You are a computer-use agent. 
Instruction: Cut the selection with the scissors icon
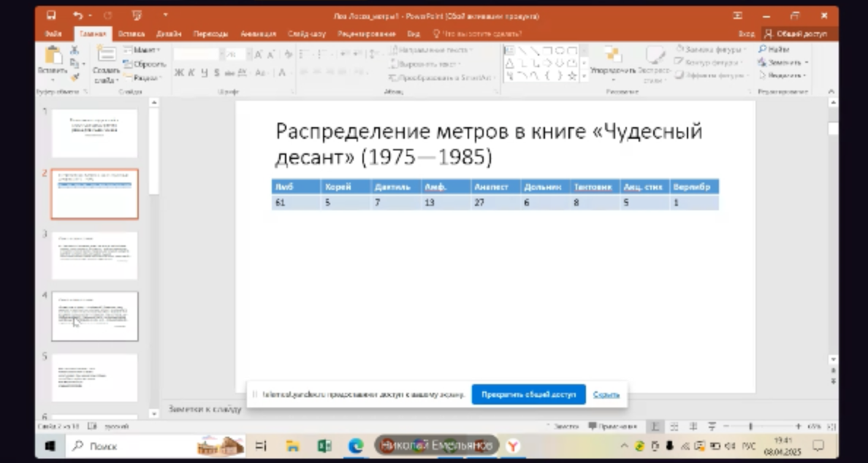pos(75,50)
